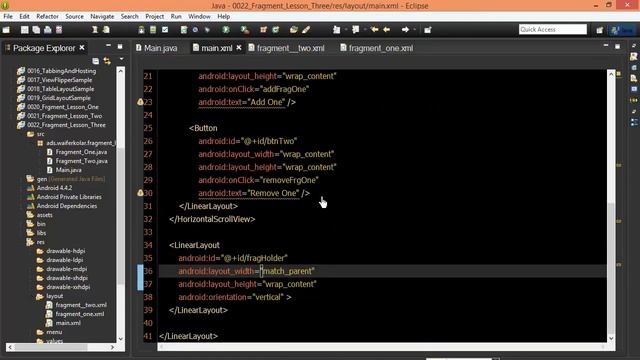Viewport: 640px width, 360px height.
Task: Click the android:id="@+id/fragHolder" line
Action: point(233,258)
